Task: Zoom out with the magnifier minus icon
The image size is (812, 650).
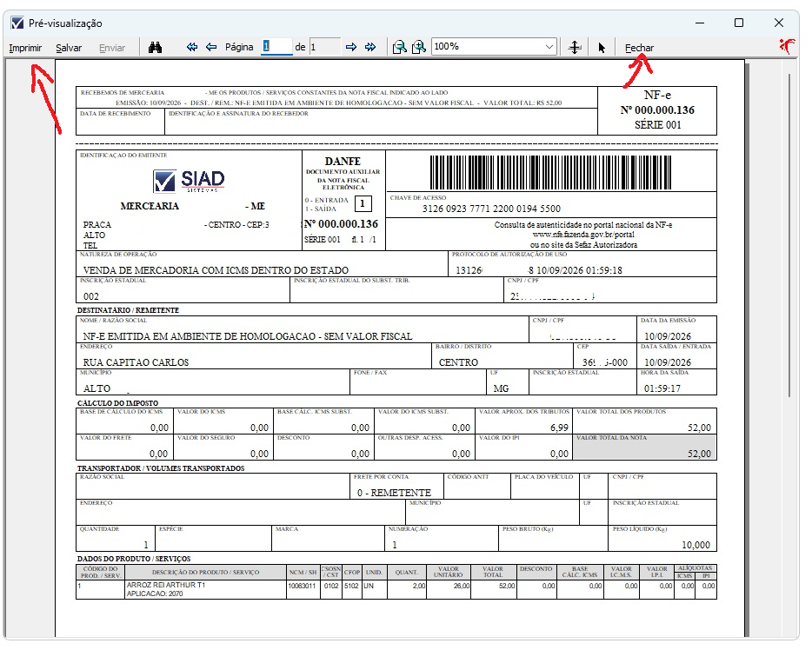Action: [399, 47]
